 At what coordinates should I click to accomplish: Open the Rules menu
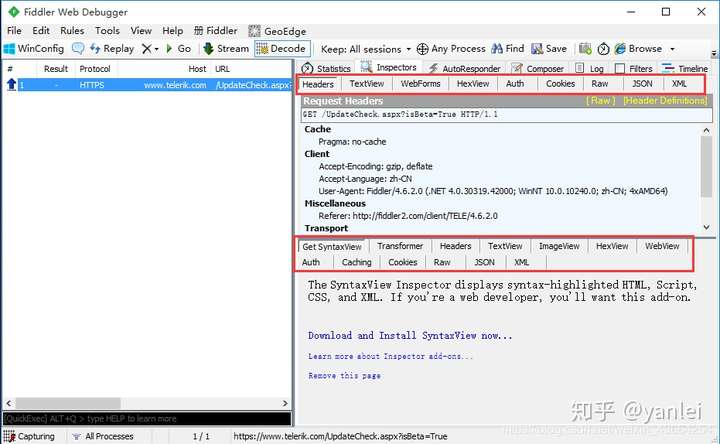pos(72,31)
